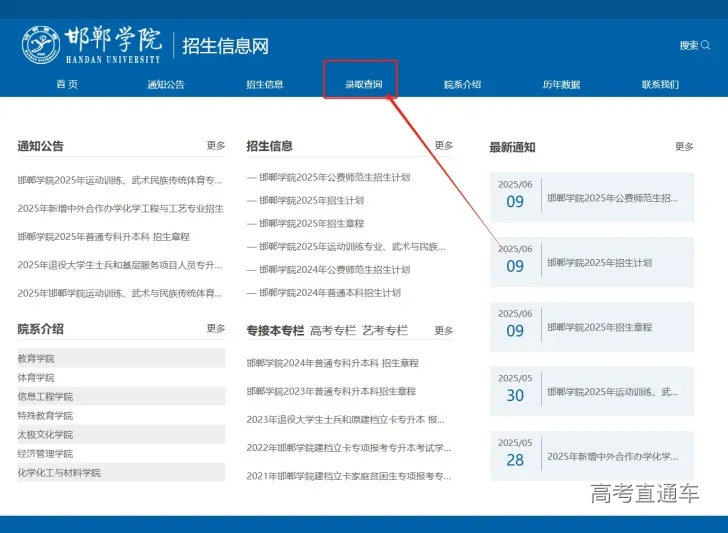Select 体育学院 in department list
Viewport: 728px width, 533px height.
[x=36, y=377]
